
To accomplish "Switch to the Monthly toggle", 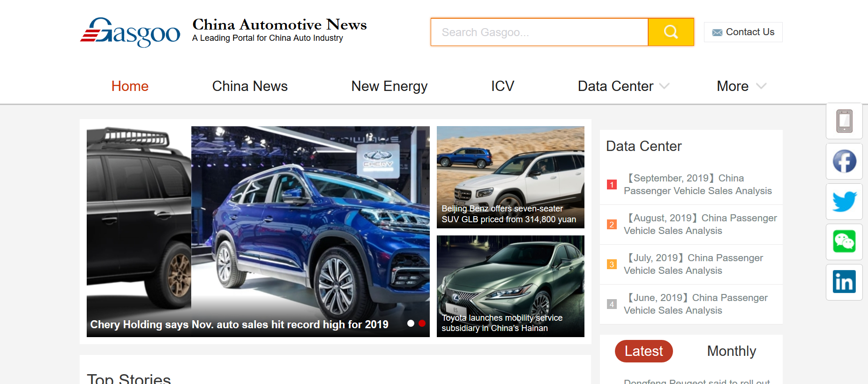I will click(732, 351).
